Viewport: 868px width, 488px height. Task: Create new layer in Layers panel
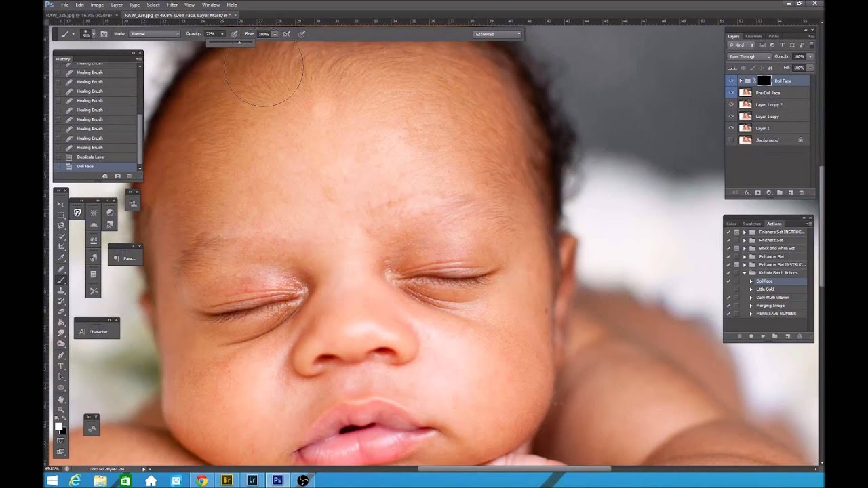[791, 192]
